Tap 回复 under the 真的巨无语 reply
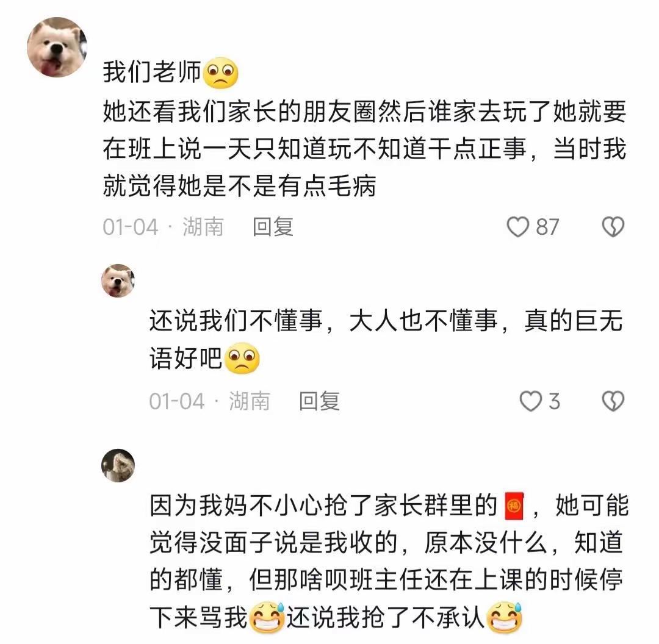This screenshot has height=644, width=659. (x=319, y=401)
